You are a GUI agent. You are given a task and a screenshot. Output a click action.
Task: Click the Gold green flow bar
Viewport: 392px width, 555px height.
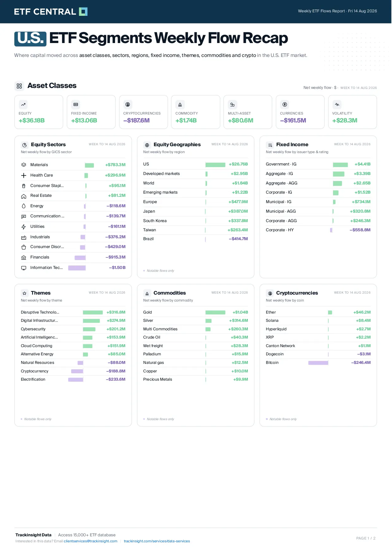(x=215, y=313)
